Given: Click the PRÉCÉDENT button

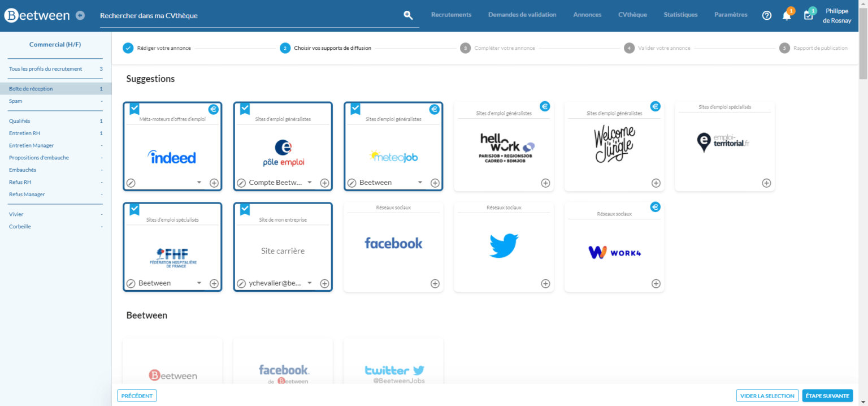Looking at the screenshot, I should coord(137,396).
